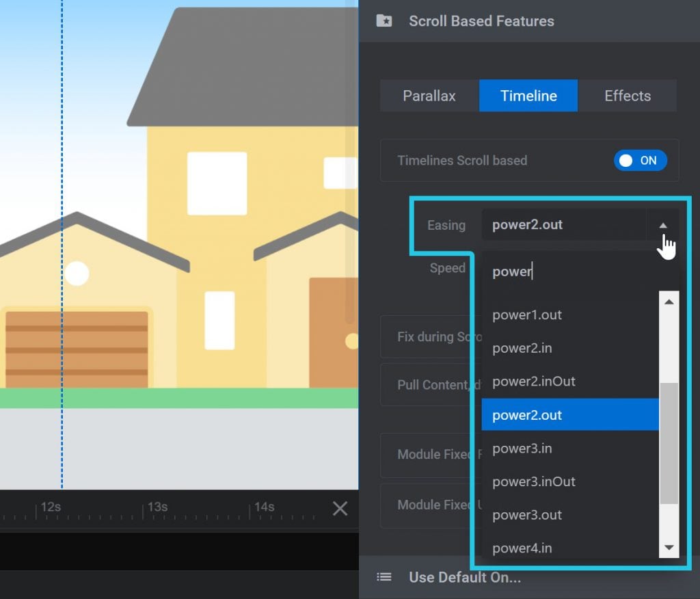The height and width of the screenshot is (599, 700).
Task: Open the Easing dropdown arrow
Action: tap(664, 225)
